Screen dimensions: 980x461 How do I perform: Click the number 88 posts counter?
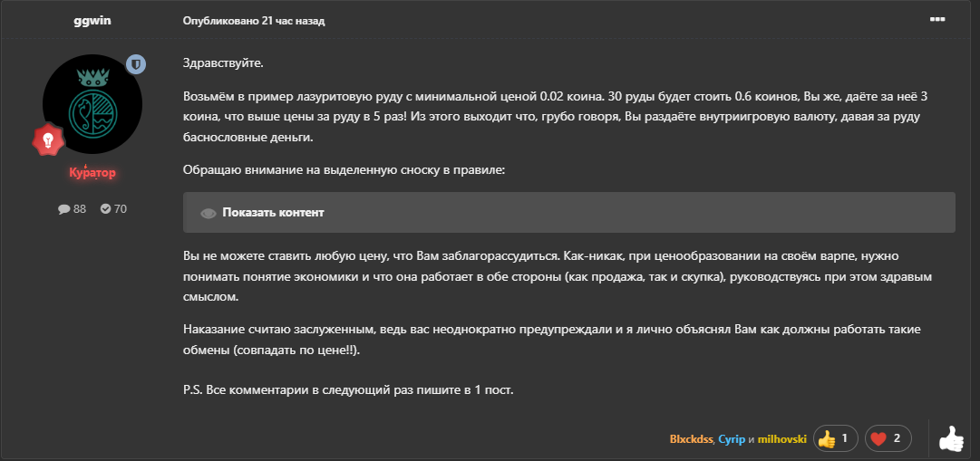[x=80, y=209]
